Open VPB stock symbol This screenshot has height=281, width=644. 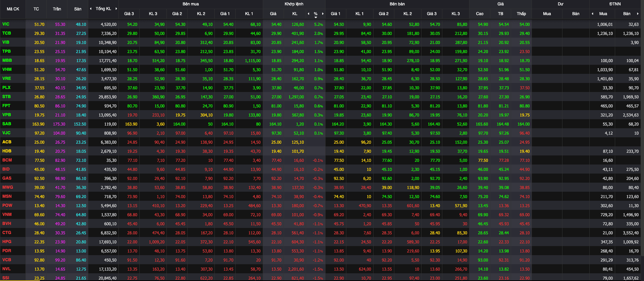pos(7,115)
